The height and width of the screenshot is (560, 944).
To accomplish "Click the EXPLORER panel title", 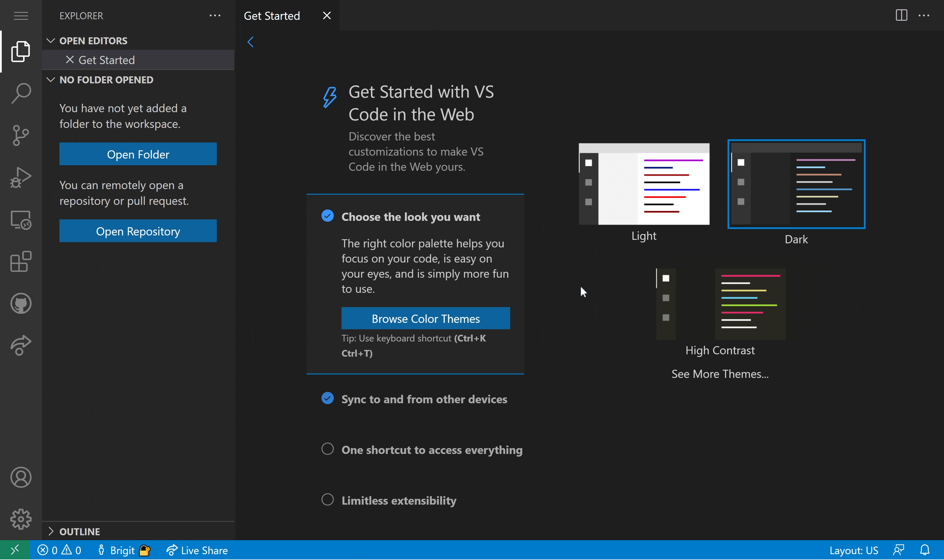I will 81,15.
